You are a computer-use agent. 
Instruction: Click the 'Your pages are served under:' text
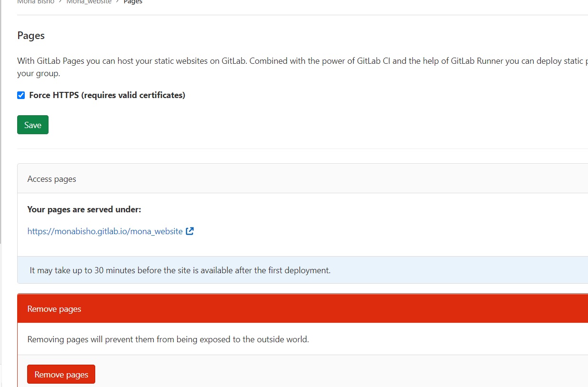tap(84, 209)
